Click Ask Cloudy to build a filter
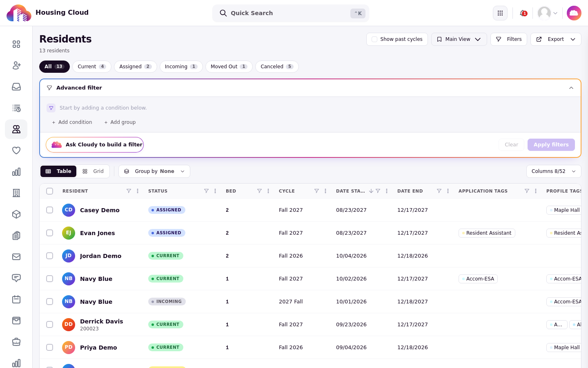The image size is (588, 368). tap(95, 145)
